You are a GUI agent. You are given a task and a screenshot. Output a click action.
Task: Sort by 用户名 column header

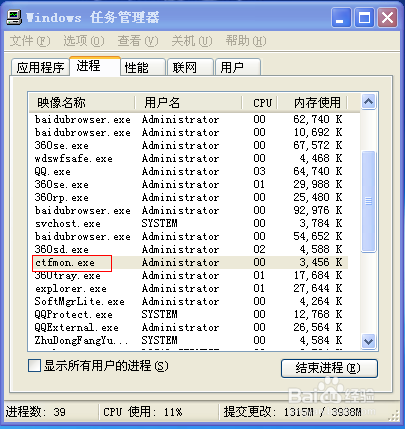[189, 102]
